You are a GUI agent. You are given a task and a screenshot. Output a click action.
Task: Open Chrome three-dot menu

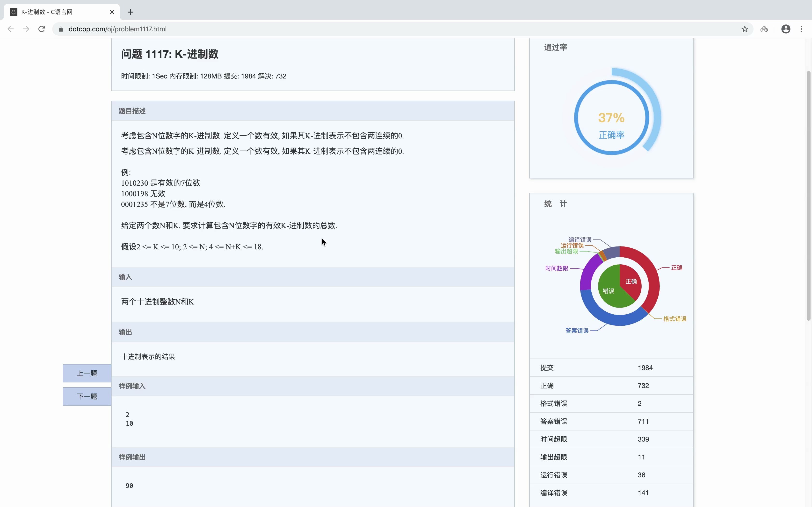(801, 29)
